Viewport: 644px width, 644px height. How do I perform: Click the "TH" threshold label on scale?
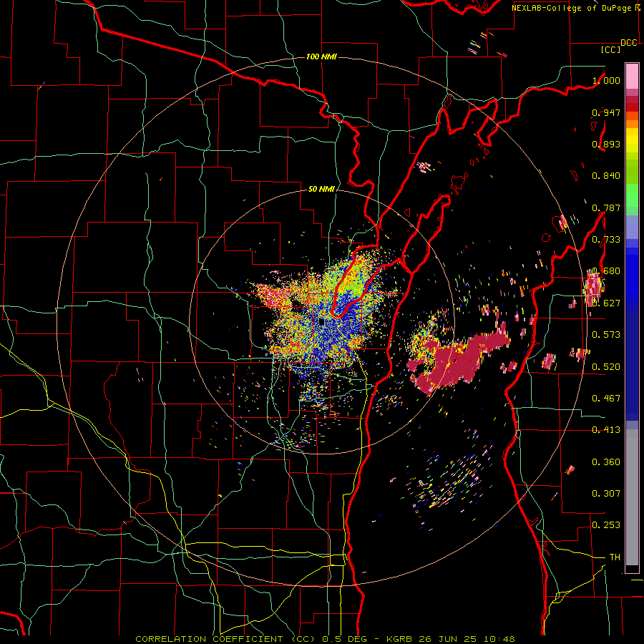tap(615, 557)
